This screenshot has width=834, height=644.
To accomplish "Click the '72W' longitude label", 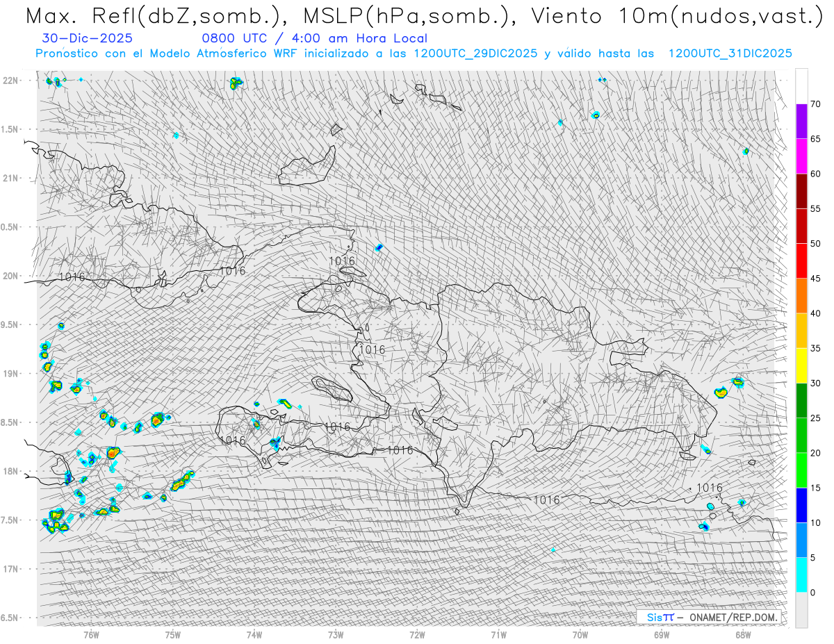I will tap(417, 634).
